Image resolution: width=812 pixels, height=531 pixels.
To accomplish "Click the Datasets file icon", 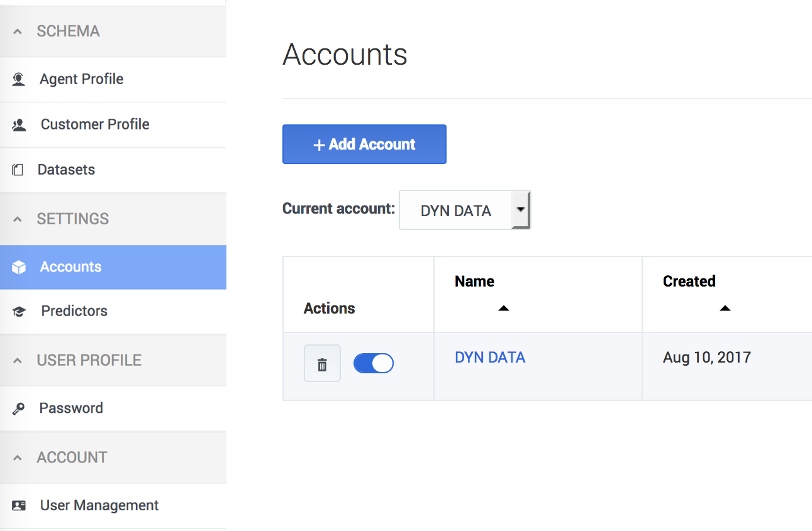I will (18, 170).
